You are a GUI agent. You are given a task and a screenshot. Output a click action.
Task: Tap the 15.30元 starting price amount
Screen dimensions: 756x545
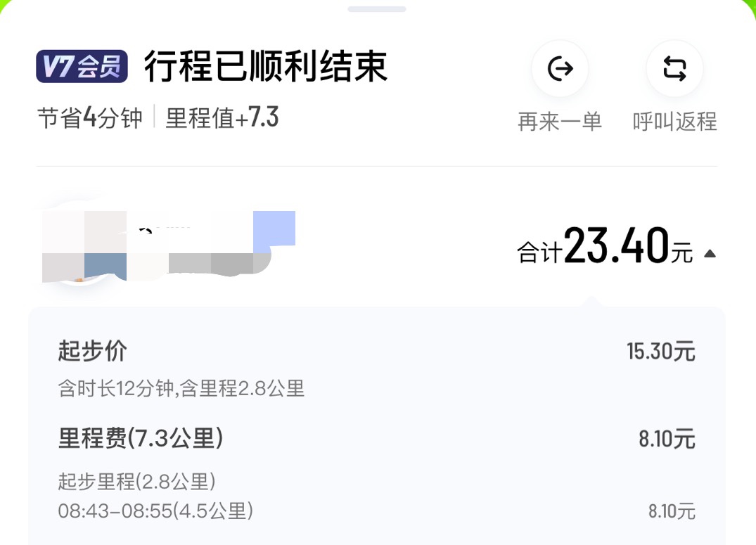(661, 352)
